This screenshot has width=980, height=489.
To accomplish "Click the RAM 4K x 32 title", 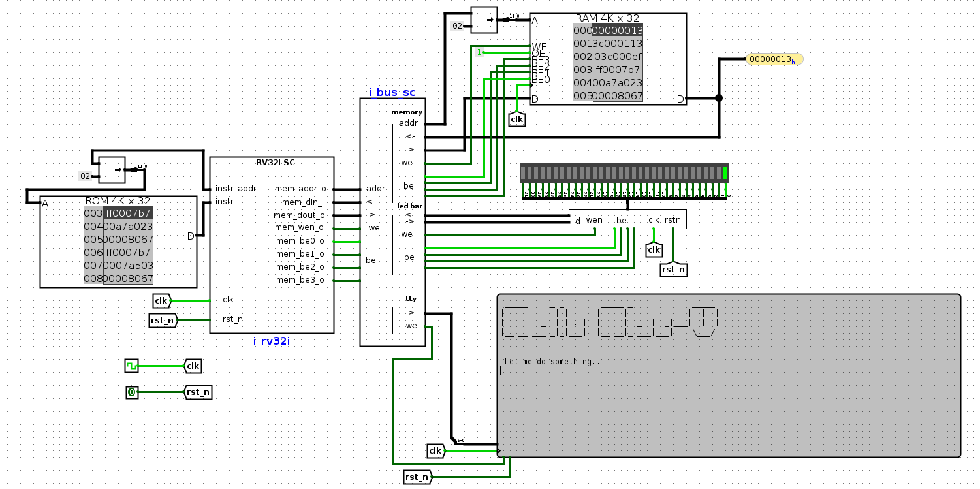I will pyautogui.click(x=608, y=18).
